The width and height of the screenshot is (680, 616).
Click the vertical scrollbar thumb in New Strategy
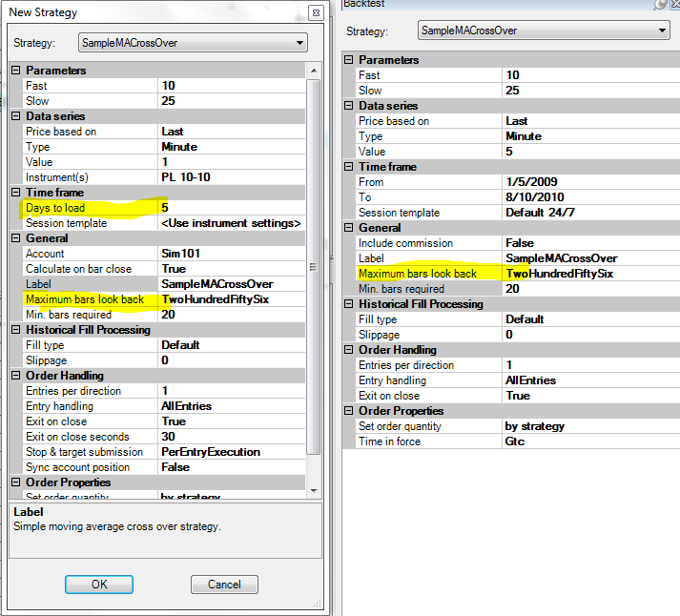[314, 267]
